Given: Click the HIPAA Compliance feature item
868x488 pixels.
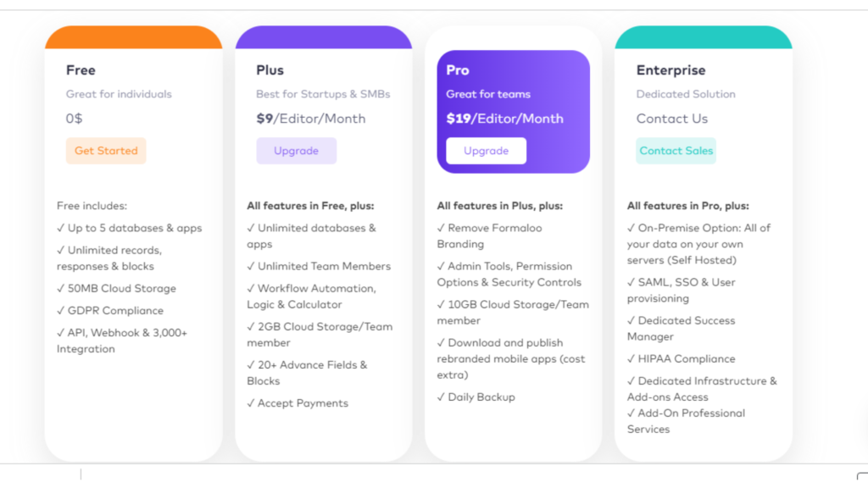Looking at the screenshot, I should coord(681,359).
